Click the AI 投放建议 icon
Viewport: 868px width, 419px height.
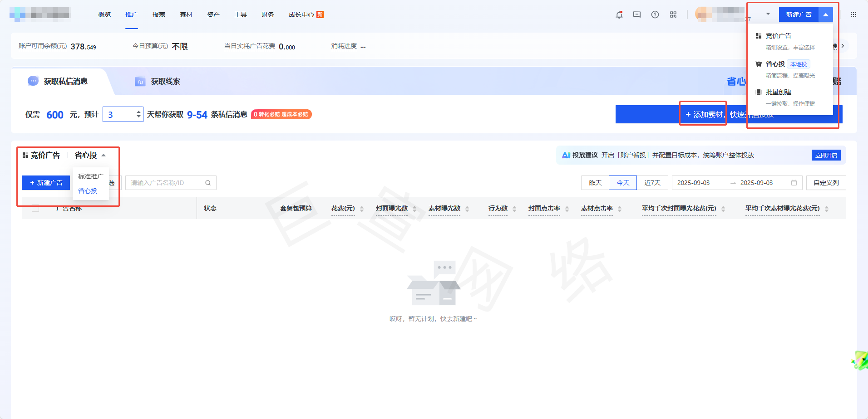566,155
